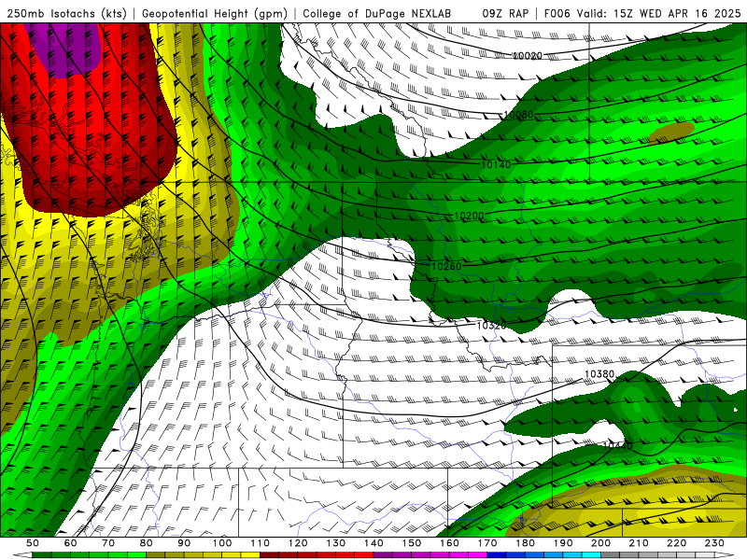Viewport: 747px width, 560px height.
Task: Click the '09Z RAP' model run label
Action: click(x=505, y=13)
